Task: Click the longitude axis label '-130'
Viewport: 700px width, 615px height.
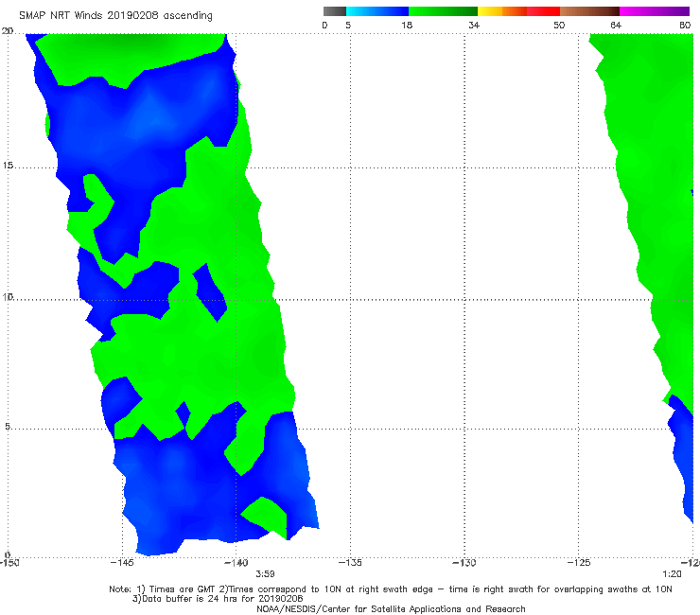Action: click(464, 562)
